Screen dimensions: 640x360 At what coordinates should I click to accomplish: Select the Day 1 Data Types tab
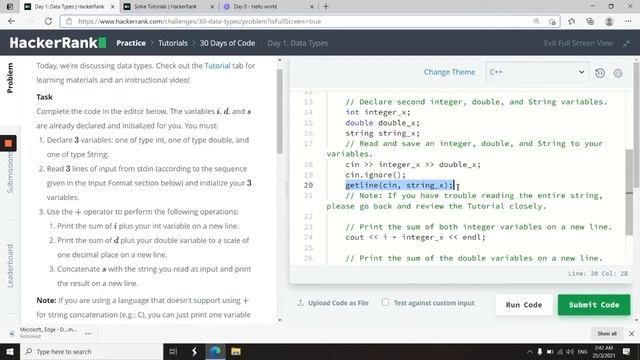click(x=69, y=7)
